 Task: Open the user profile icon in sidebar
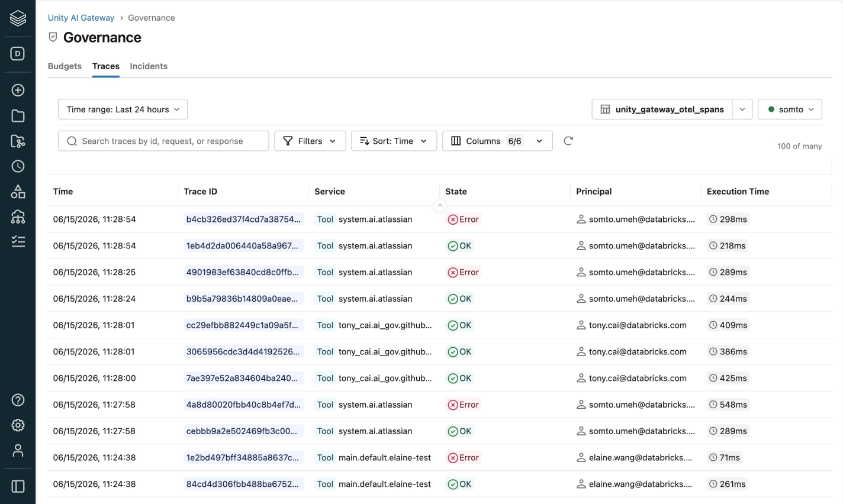point(18,451)
